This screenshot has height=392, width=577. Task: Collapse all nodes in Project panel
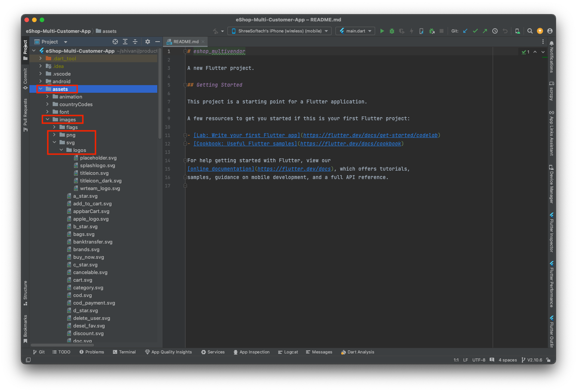(135, 42)
